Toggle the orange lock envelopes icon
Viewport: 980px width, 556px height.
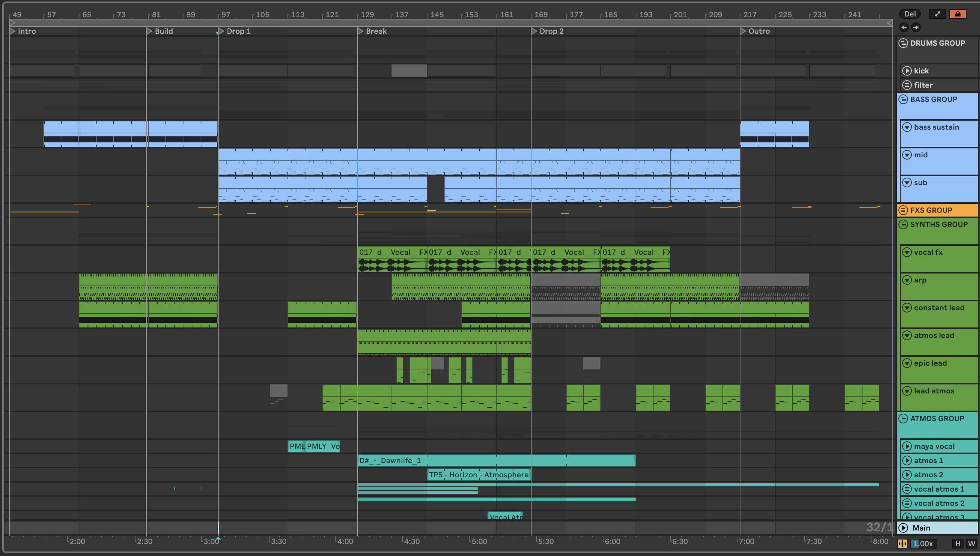[958, 14]
